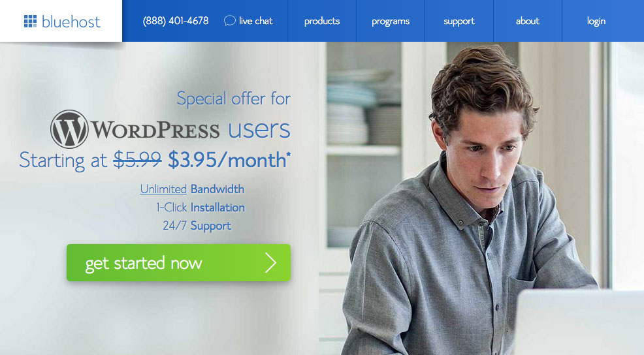Viewport: 644px width, 355px height.
Task: Click the bluehost grid logo icon
Action: pos(30,21)
